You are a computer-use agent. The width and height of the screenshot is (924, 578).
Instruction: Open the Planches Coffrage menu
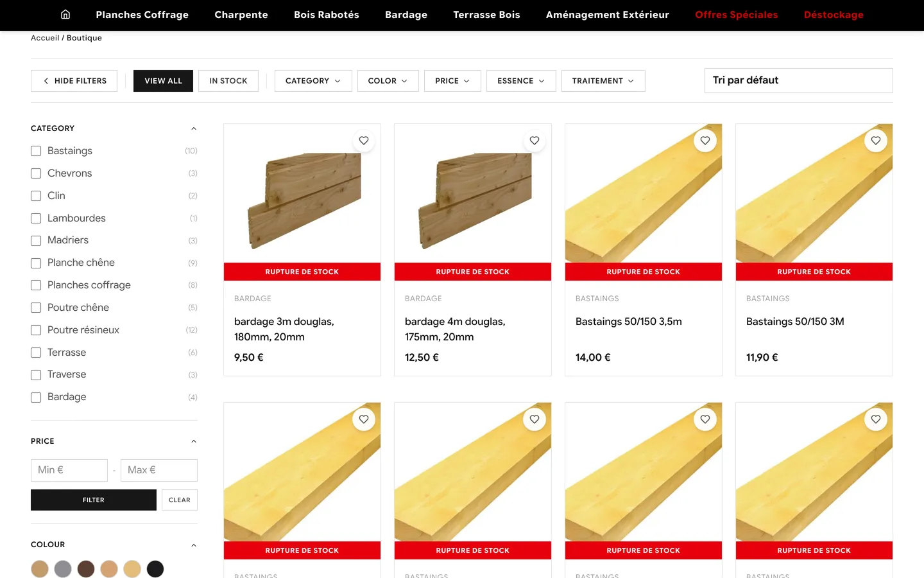(x=142, y=15)
